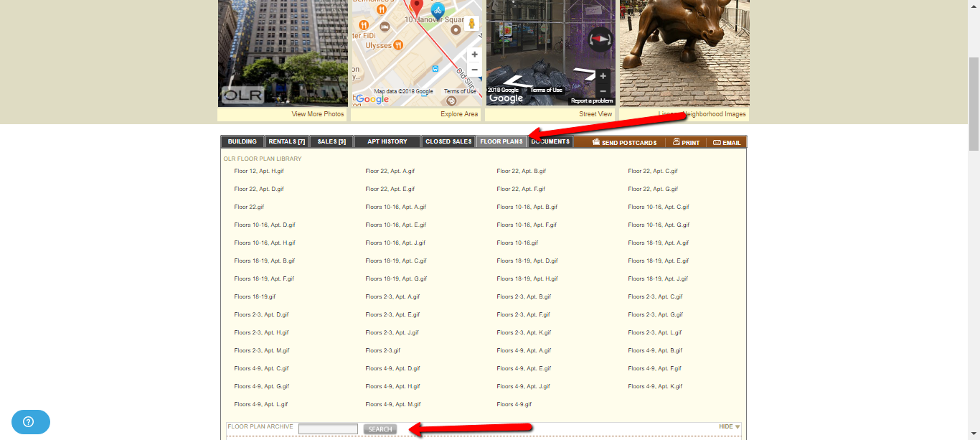This screenshot has height=440, width=980.
Task: Open Floors 10-16, Apt. A.gif
Action: tap(396, 207)
